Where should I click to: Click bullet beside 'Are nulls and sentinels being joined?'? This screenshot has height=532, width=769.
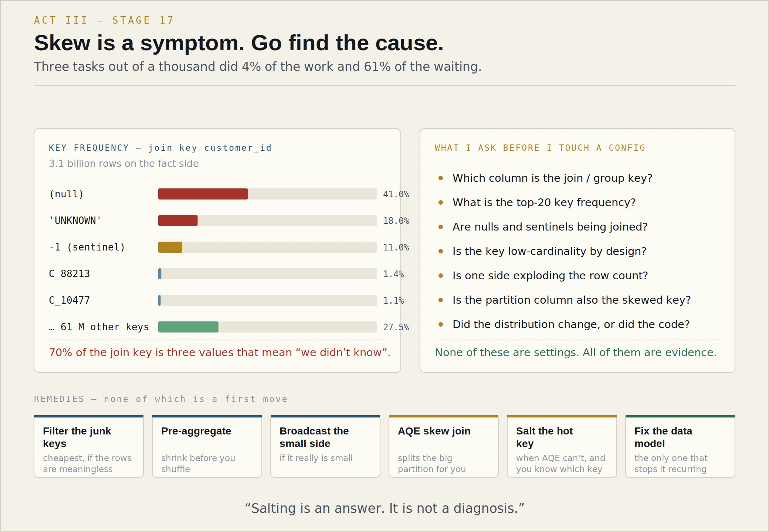pyautogui.click(x=441, y=227)
